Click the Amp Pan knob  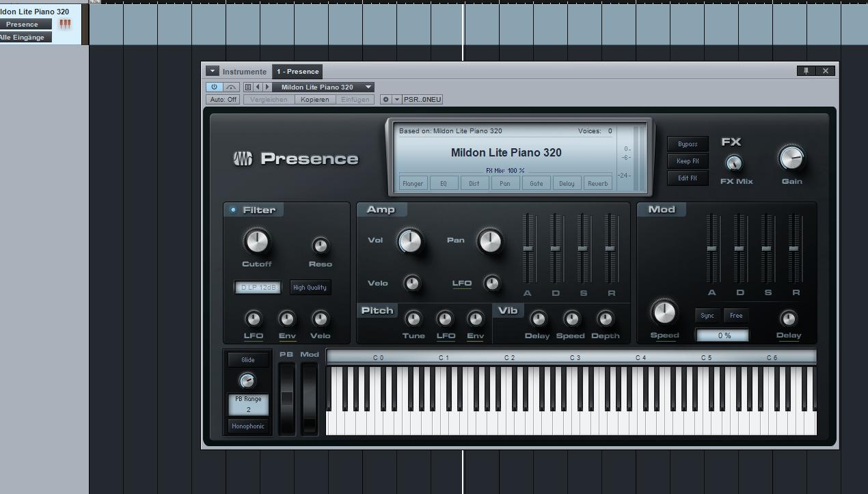[489, 241]
